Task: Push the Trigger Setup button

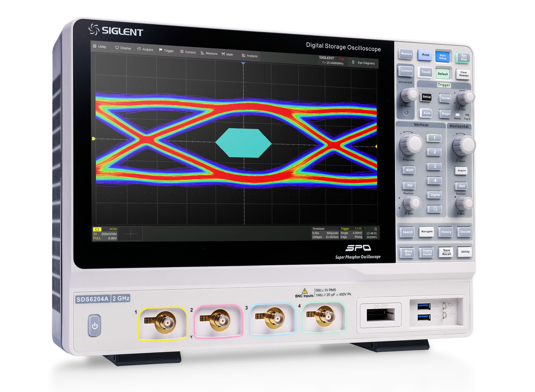Action: (x=427, y=97)
